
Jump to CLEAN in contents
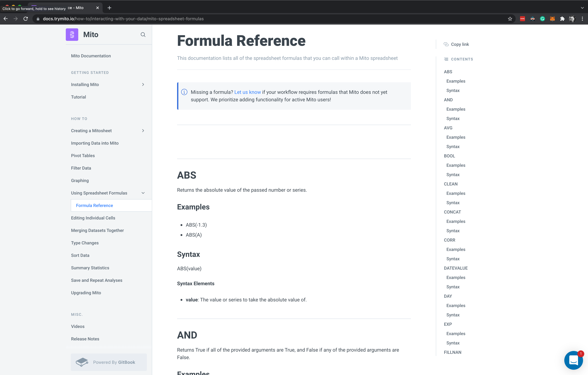pyautogui.click(x=451, y=184)
